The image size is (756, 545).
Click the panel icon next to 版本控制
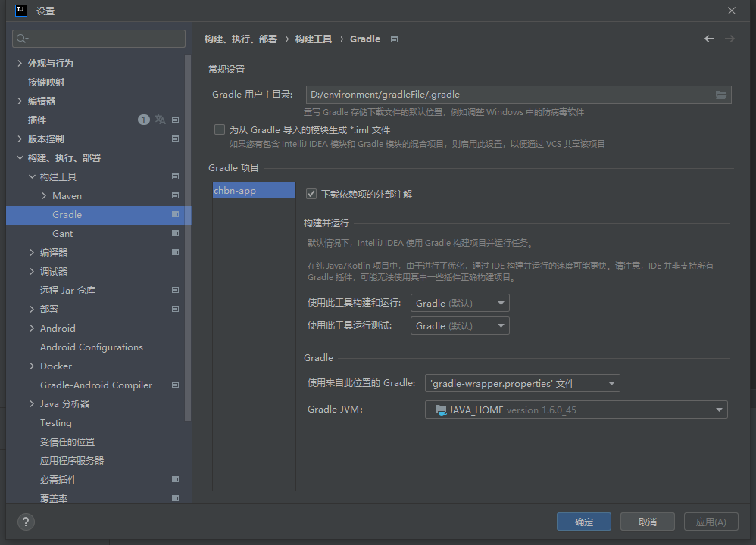point(175,138)
